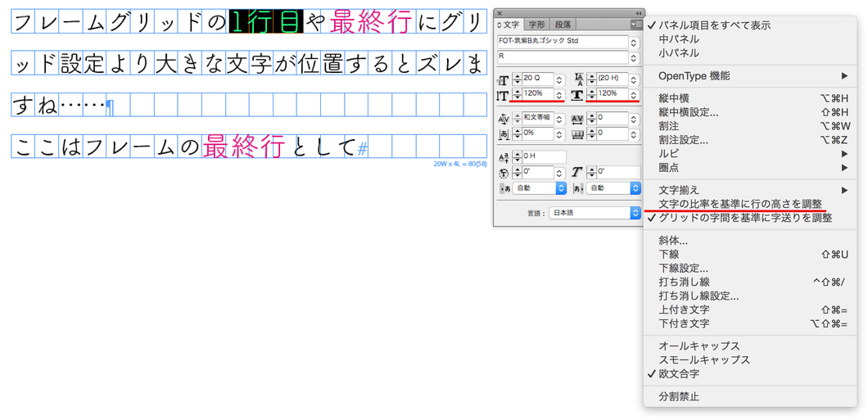Click the skew italic T icon

(577, 172)
